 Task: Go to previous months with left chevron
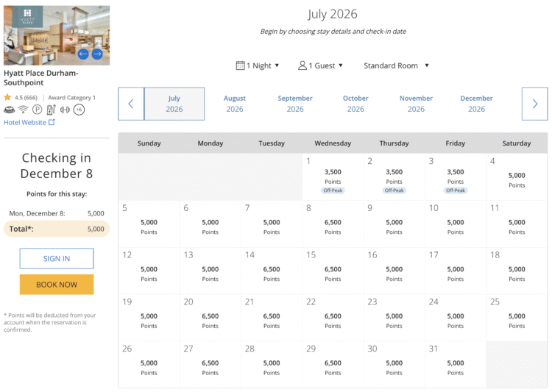coord(131,104)
